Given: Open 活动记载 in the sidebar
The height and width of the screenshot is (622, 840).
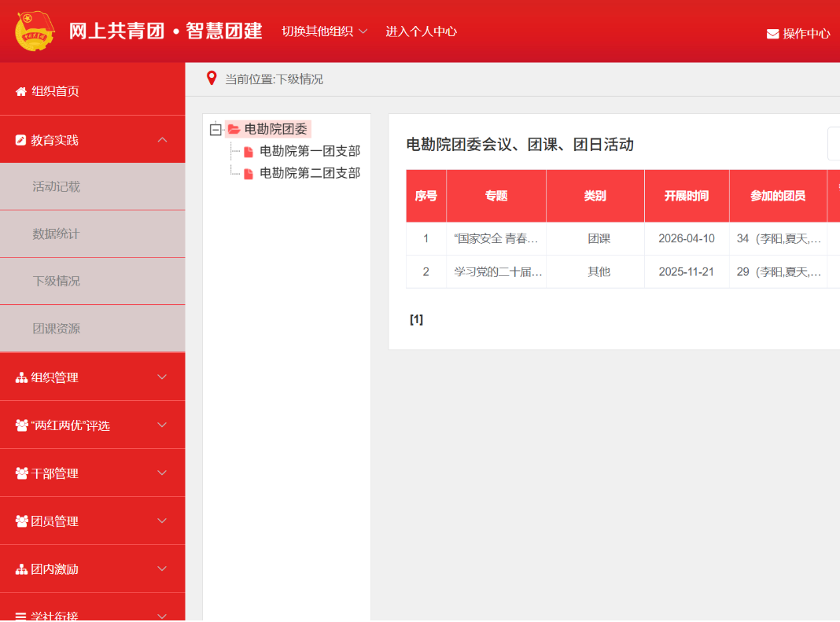Looking at the screenshot, I should pyautogui.click(x=56, y=187).
